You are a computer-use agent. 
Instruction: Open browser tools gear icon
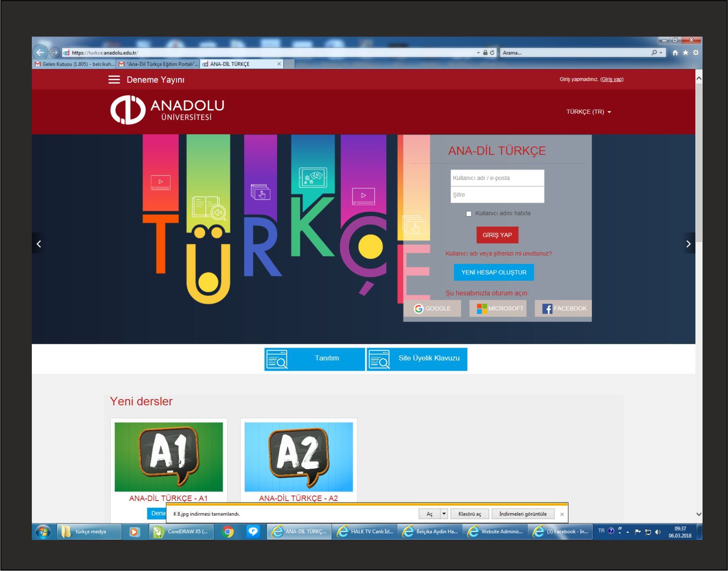tap(695, 53)
